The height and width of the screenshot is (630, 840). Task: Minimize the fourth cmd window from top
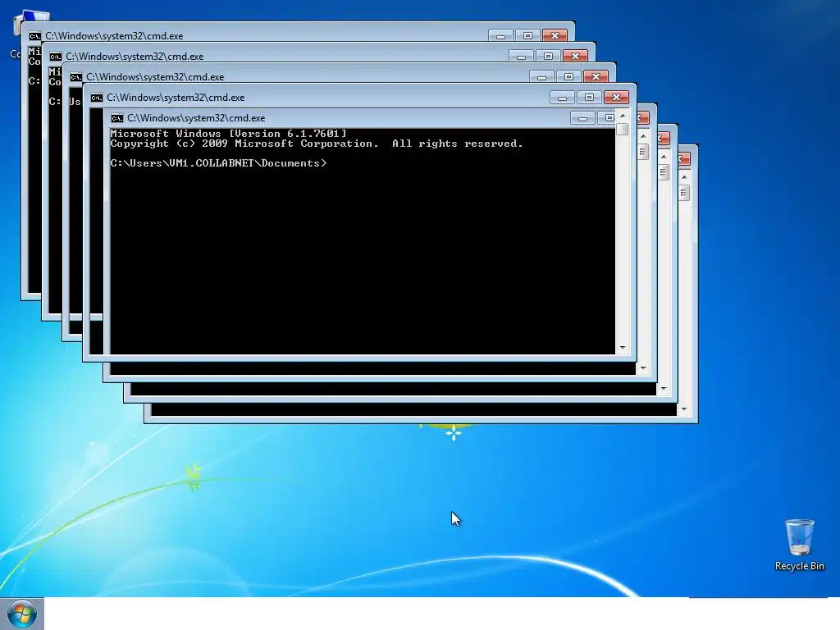[x=562, y=97]
